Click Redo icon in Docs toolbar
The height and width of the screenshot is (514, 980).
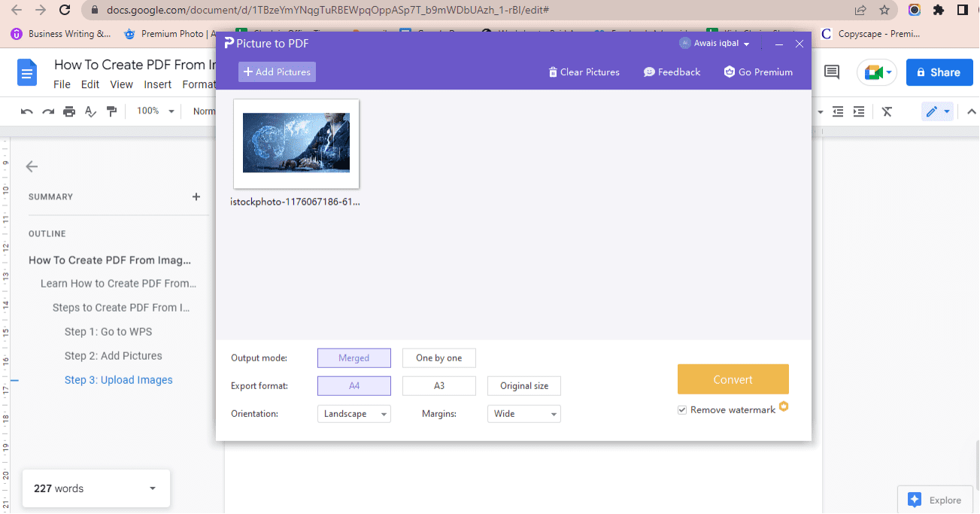(x=48, y=111)
